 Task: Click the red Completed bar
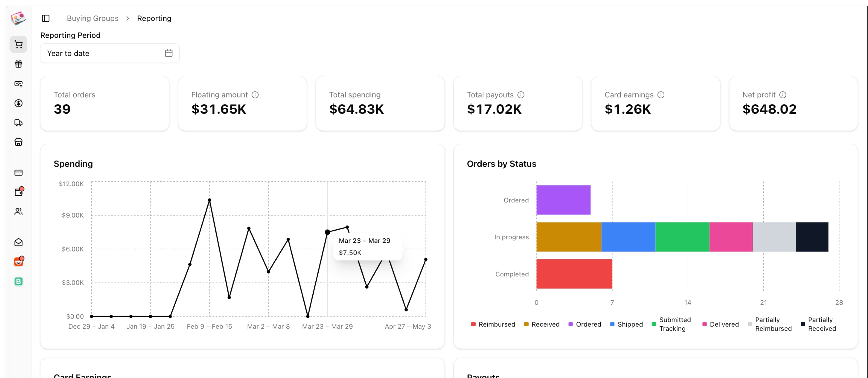coord(574,274)
